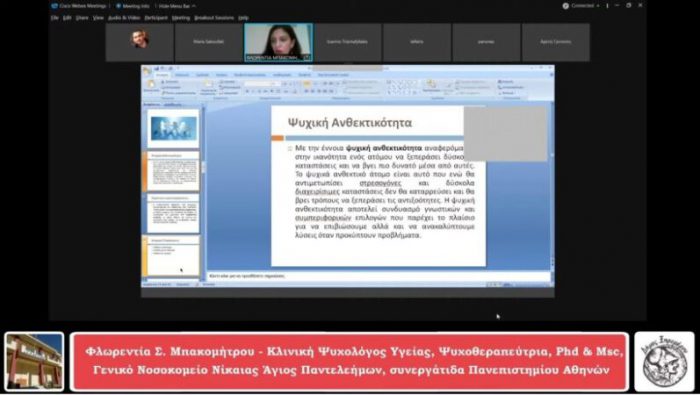Screen dimensions: 700x395
Task: Open the Home tab in PowerPoint ribbon
Action: (162, 75)
